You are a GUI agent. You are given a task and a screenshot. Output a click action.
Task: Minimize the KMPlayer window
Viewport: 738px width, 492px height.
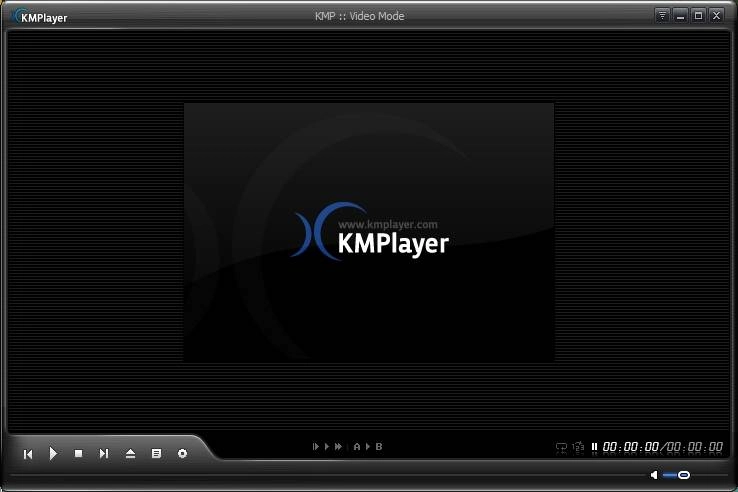tap(680, 16)
